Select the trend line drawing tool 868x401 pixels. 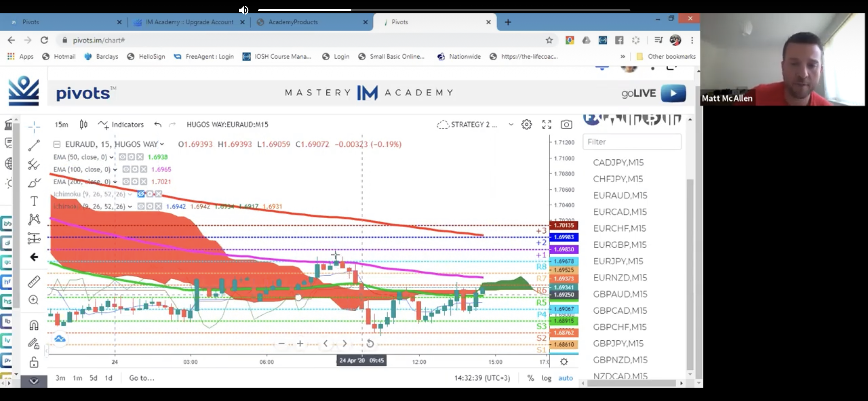(34, 145)
